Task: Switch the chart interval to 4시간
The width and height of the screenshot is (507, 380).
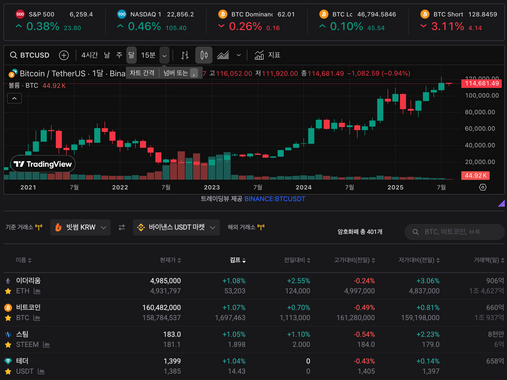Action: [89, 55]
